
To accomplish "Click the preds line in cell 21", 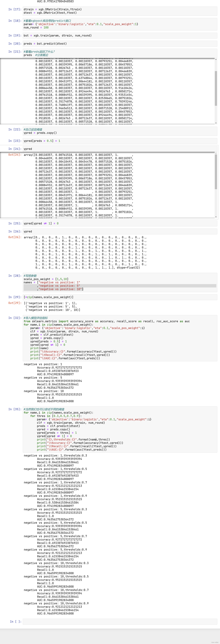I will point(36,55).
